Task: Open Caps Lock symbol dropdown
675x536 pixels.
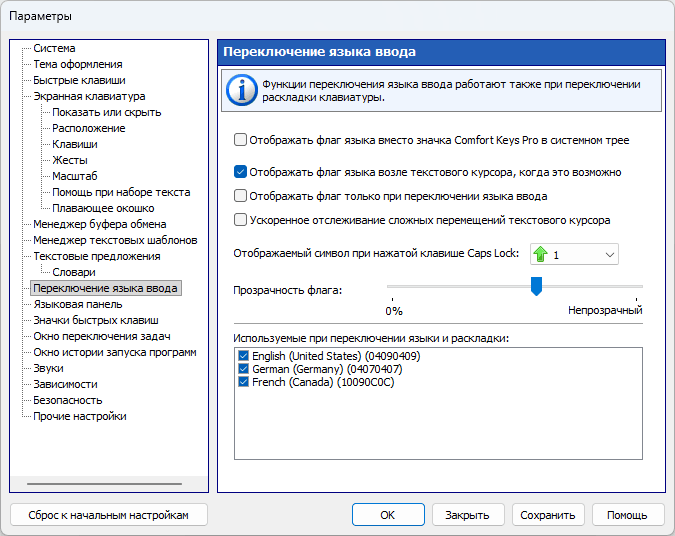Action: pos(574,254)
